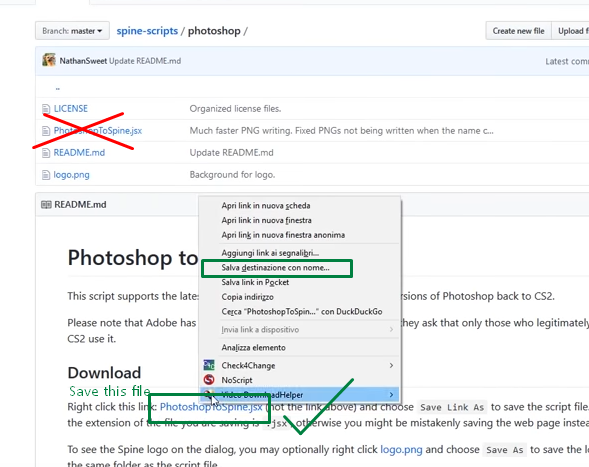Expand the Video DownloadHelper submenu arrow

[x=391, y=394]
